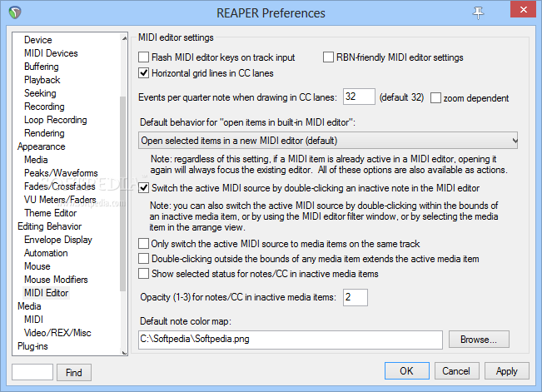Open the default MIDI editor behavior dropdown
The height and width of the screenshot is (392, 542).
tap(328, 141)
